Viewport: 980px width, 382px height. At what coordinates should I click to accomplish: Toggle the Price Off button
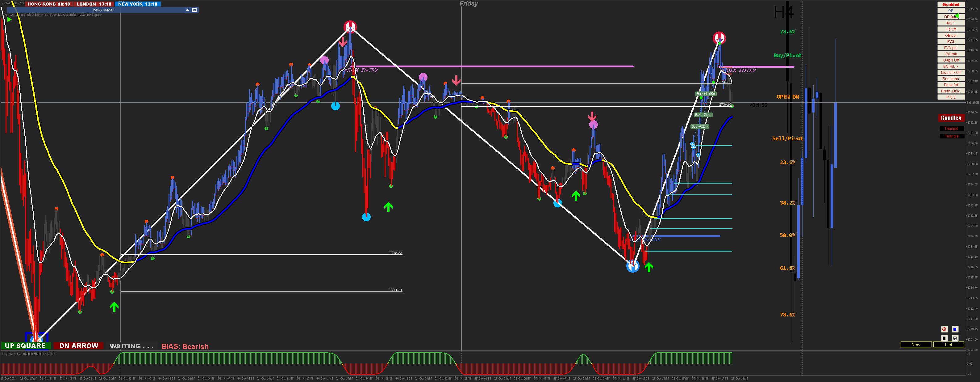coord(950,85)
